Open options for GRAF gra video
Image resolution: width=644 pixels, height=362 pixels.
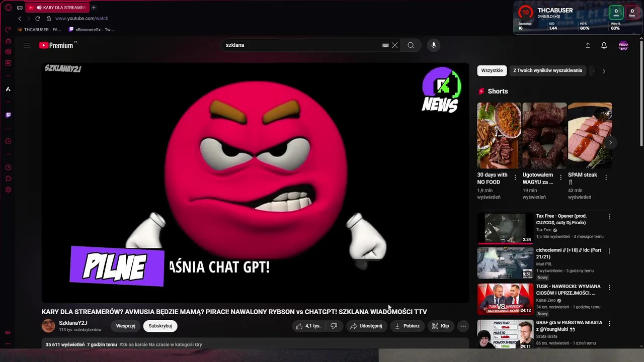point(609,324)
